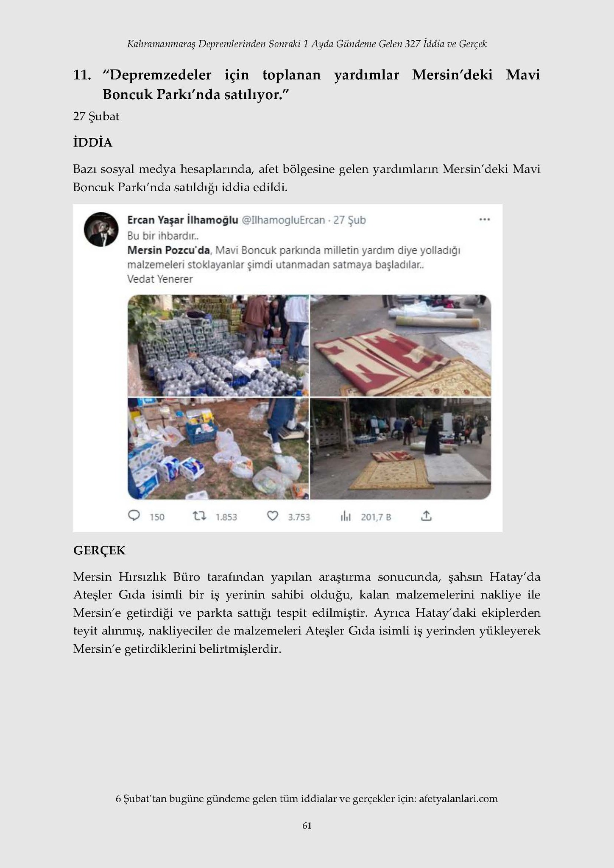The image size is (614, 868).
Task: Click the heart like icon
Action: pyautogui.click(x=273, y=516)
